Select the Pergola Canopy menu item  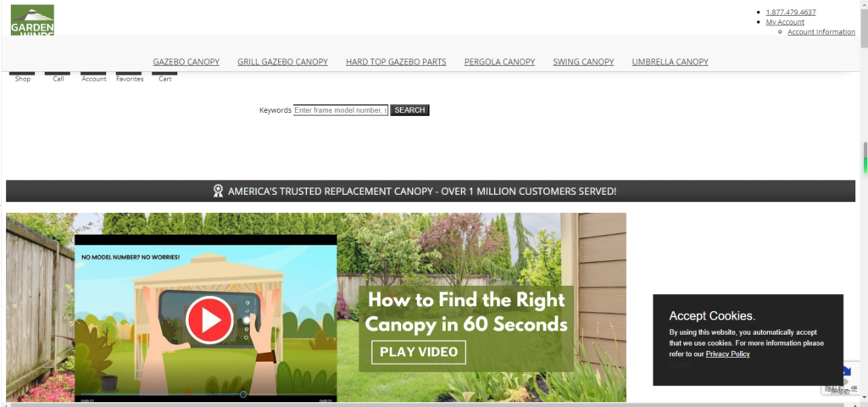click(499, 62)
